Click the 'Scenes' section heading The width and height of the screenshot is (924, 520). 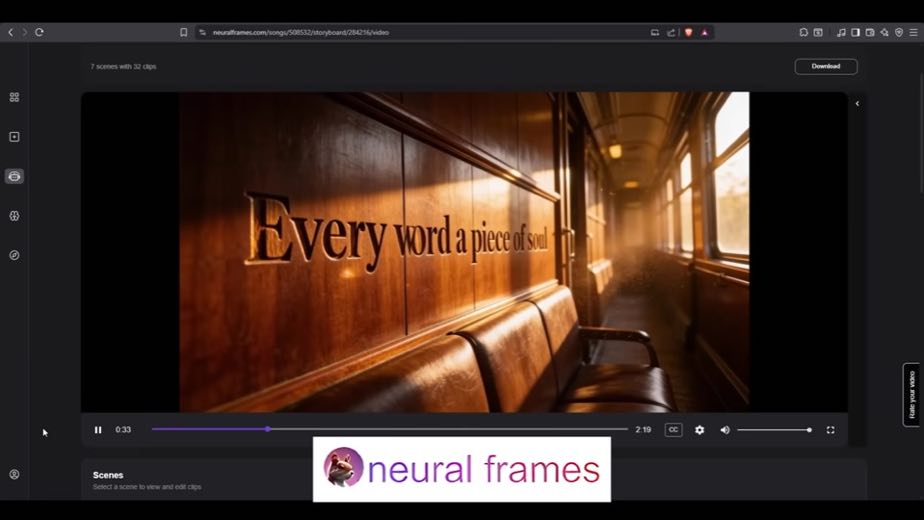coord(108,475)
